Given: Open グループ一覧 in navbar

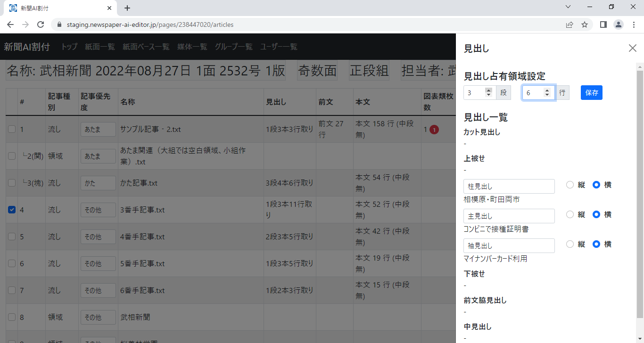Looking at the screenshot, I should (234, 47).
